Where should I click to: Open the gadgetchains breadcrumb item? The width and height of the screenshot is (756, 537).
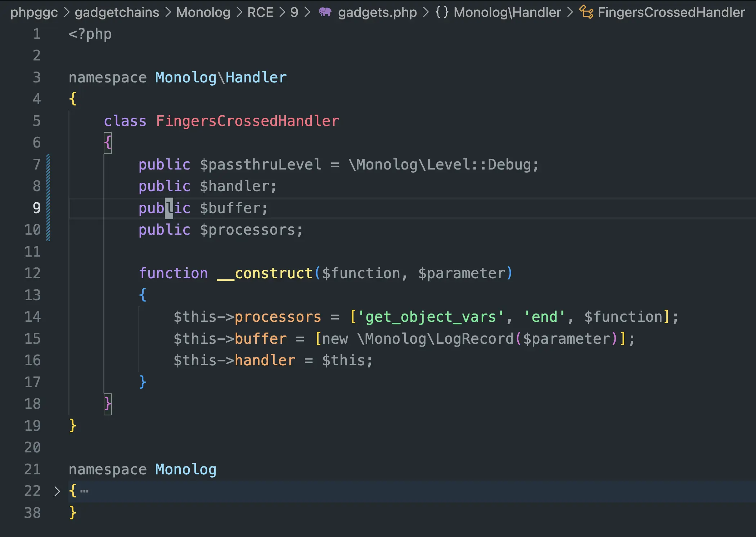pos(117,12)
